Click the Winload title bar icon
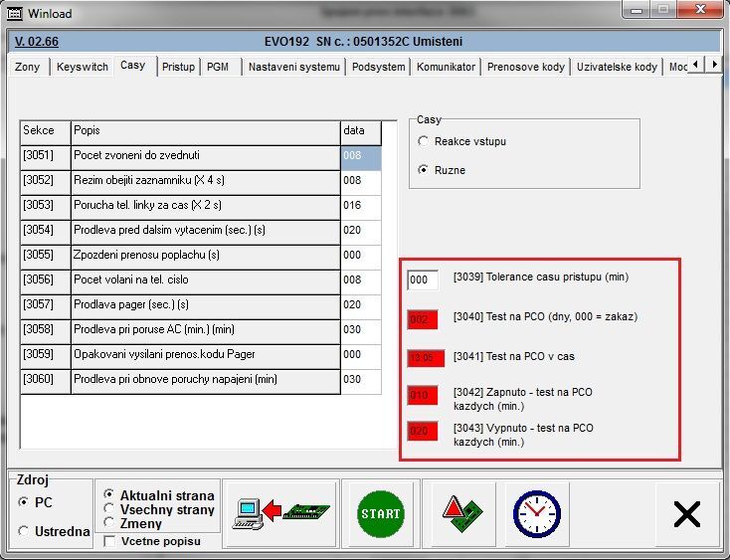The width and height of the screenshot is (730, 560). tap(15, 14)
